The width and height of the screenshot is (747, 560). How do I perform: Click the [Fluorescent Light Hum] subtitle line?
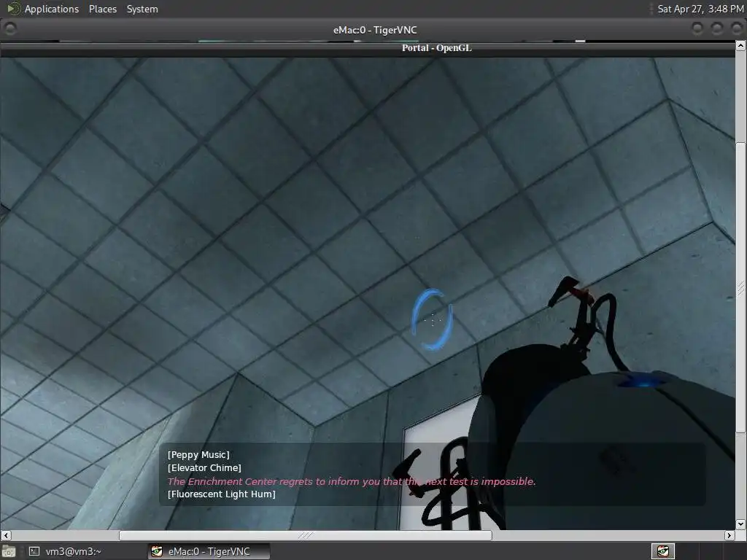(222, 494)
